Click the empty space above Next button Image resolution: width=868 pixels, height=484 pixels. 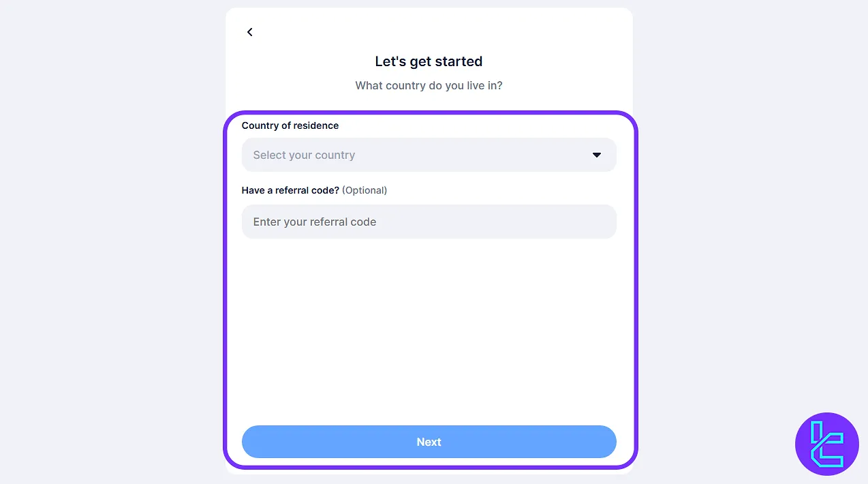[429, 327]
